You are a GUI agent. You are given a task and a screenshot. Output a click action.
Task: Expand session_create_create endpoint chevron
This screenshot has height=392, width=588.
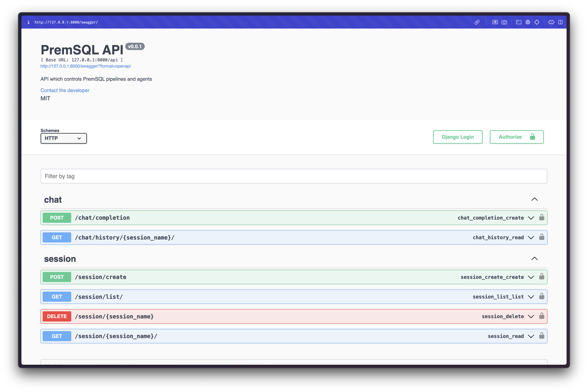point(531,277)
